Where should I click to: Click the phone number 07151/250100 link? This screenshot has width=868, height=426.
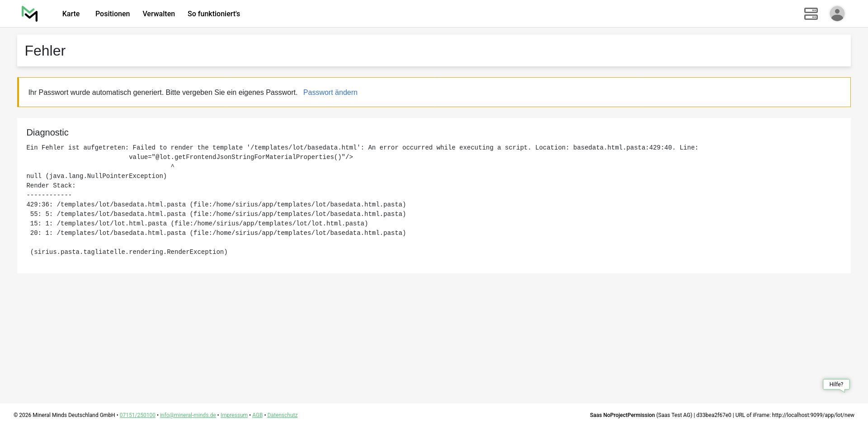click(137, 415)
